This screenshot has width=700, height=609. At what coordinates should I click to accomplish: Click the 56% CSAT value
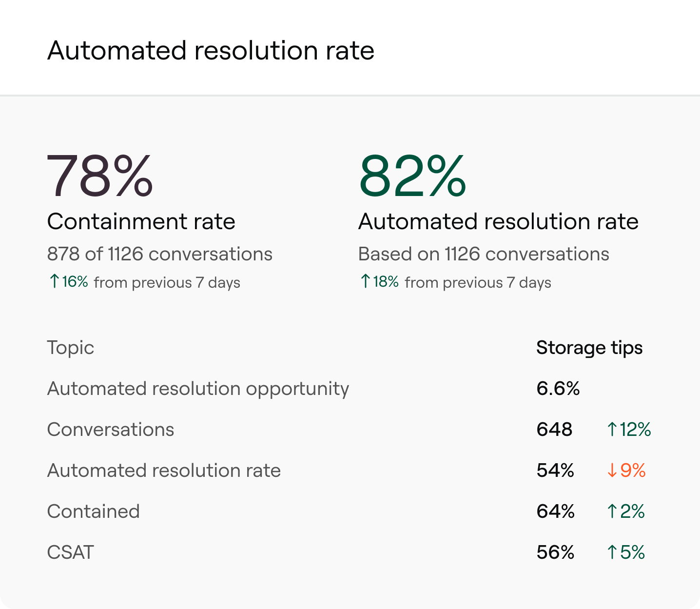[x=555, y=552]
